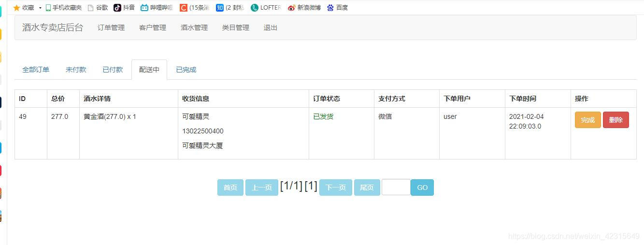Click the red 删除 button for order 49
The image size is (644, 245).
616,120
